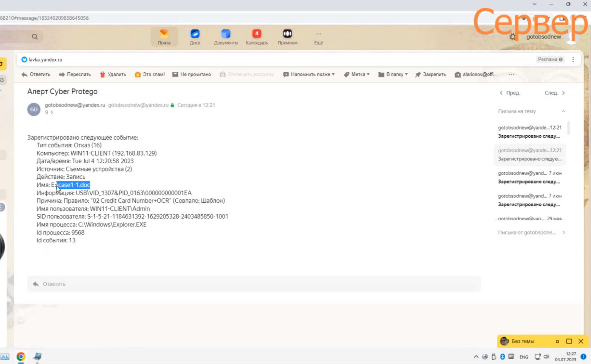The width and height of the screenshot is (591, 364).
Task: Go to previous message (Пред.)
Action: click(x=510, y=93)
